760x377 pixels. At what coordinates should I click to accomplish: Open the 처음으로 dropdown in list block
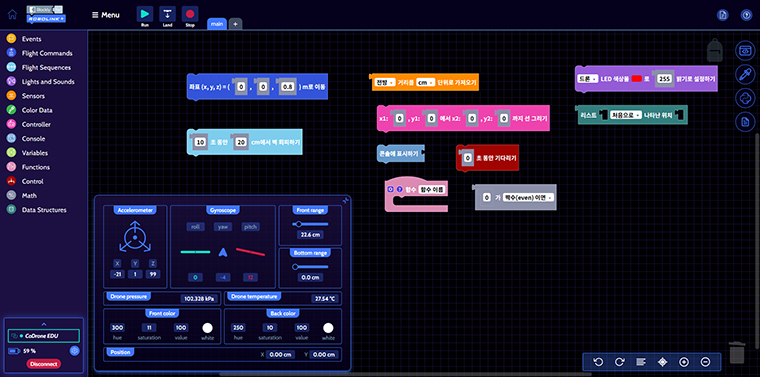point(625,115)
